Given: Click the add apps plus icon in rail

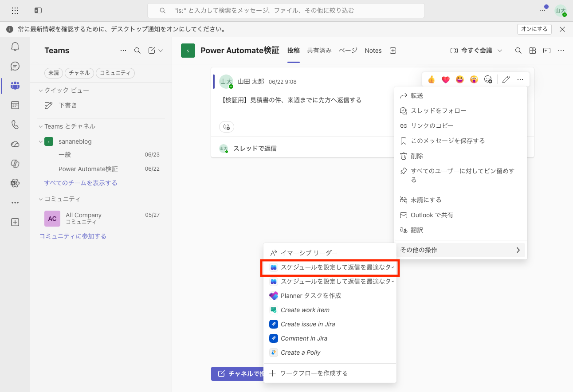Looking at the screenshot, I should (x=15, y=222).
